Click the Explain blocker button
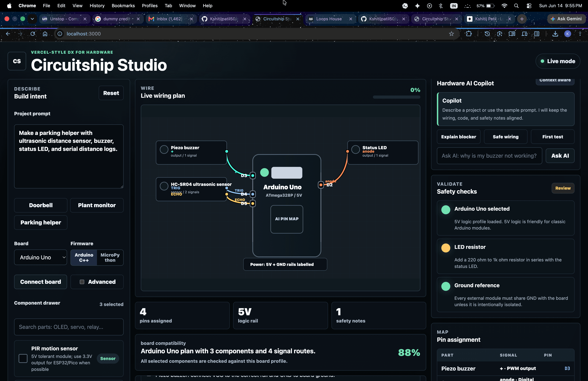 click(459, 137)
